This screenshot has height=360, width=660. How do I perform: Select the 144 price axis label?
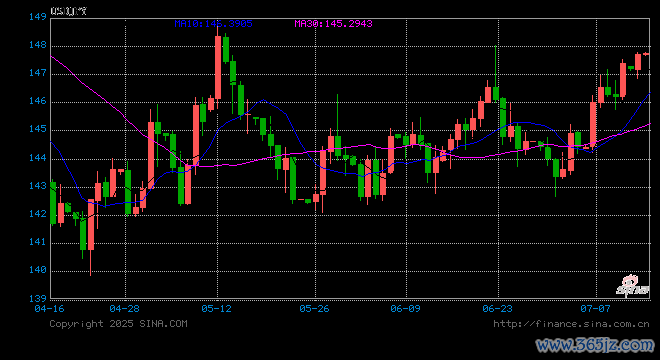click(37, 158)
